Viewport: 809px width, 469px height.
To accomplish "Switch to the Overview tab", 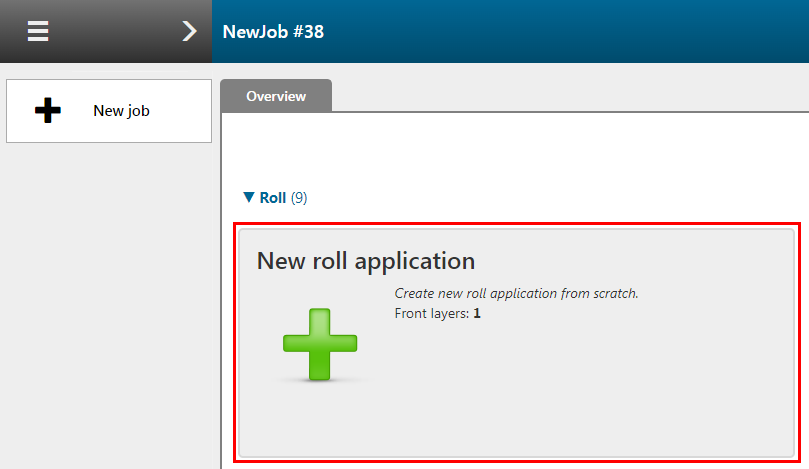I will pos(276,96).
